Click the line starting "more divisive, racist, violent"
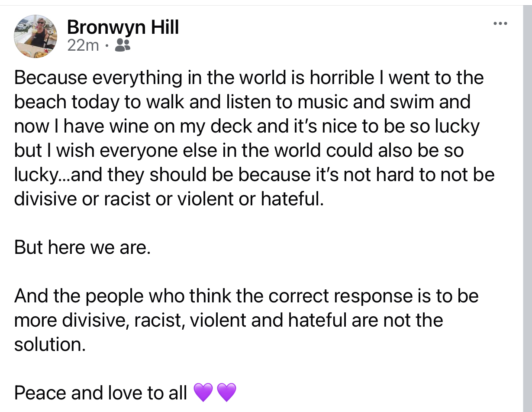532x412 pixels. (x=228, y=320)
